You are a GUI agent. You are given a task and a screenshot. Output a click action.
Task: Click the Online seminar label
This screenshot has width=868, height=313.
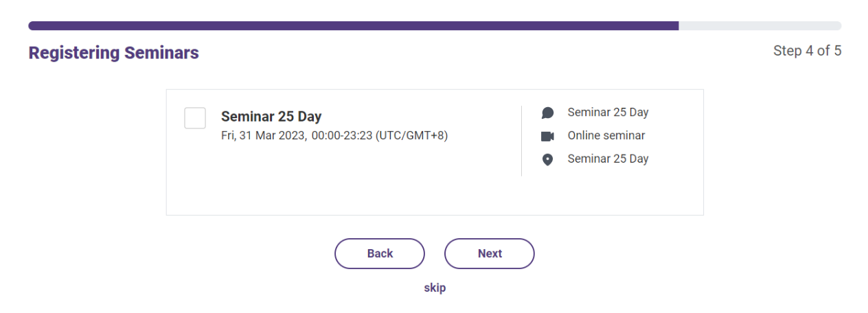click(606, 135)
